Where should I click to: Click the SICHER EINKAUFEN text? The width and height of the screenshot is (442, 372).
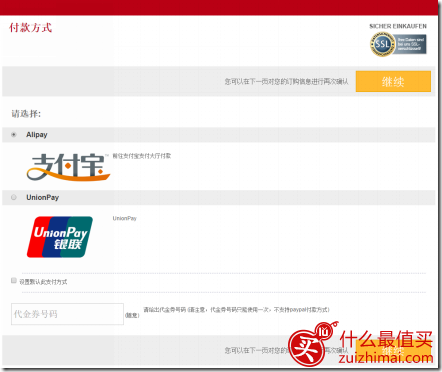click(x=398, y=26)
